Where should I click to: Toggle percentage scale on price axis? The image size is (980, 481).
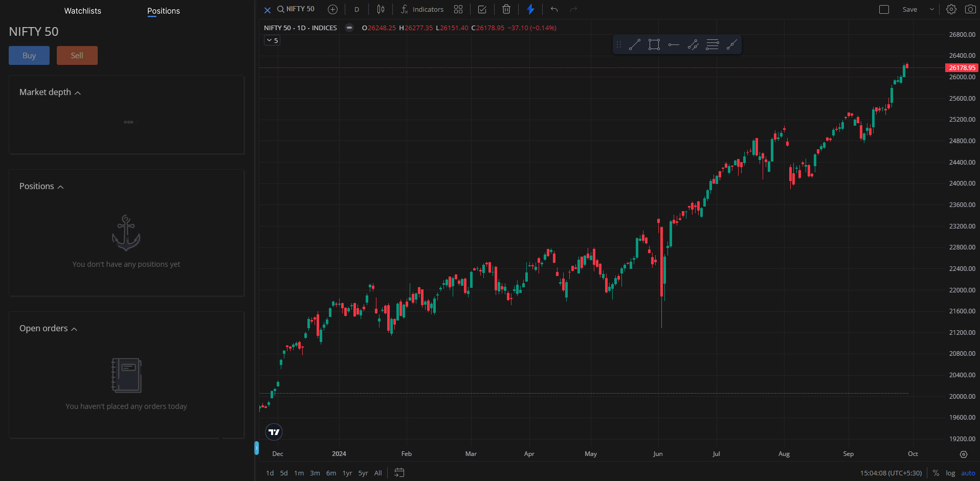click(936, 473)
